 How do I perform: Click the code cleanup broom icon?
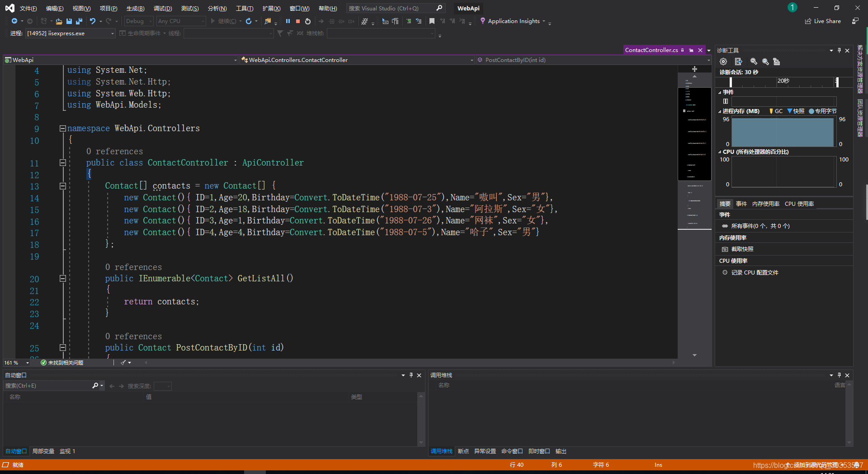click(123, 363)
